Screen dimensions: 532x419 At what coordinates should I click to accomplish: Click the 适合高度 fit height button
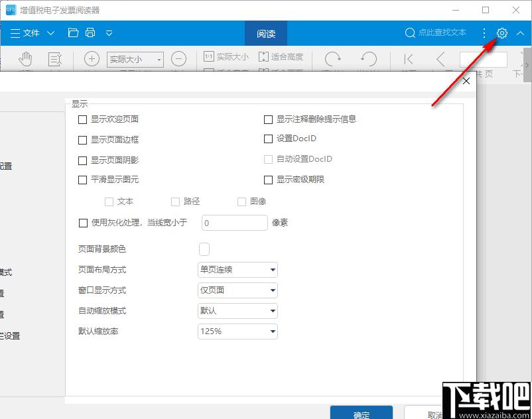[281, 56]
